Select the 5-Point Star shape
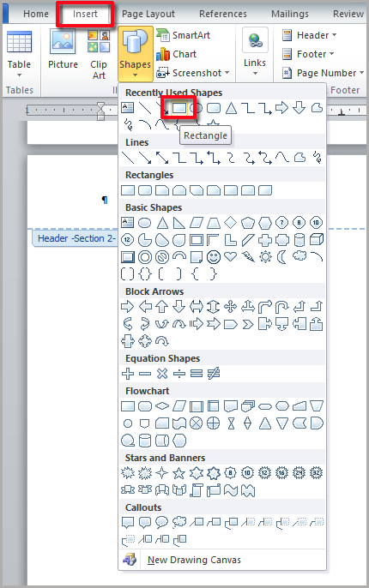 click(x=179, y=473)
